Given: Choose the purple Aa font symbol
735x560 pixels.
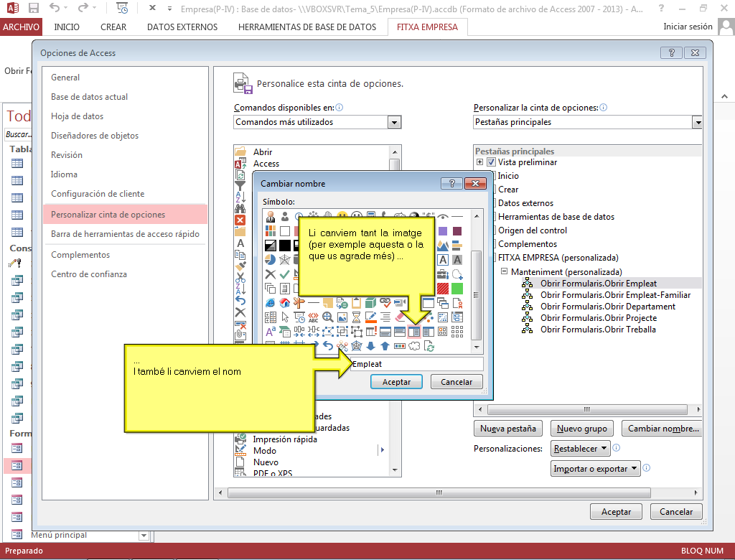Looking at the screenshot, I should tap(271, 332).
